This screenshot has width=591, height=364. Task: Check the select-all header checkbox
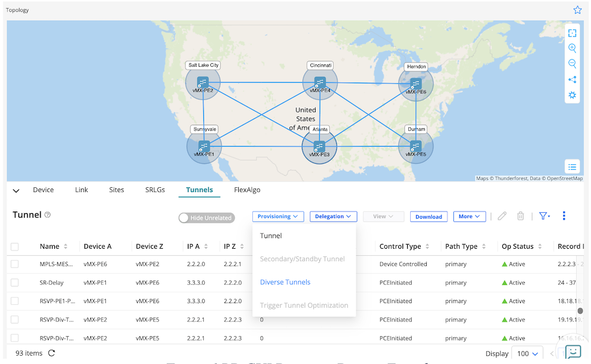[15, 247]
